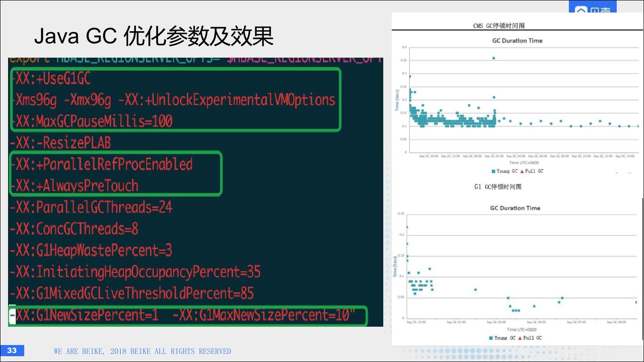Image resolution: width=644 pixels, height=362 pixels.
Task: Click the "Time (Secs)" y-axis label of G1 chart
Action: (395, 266)
